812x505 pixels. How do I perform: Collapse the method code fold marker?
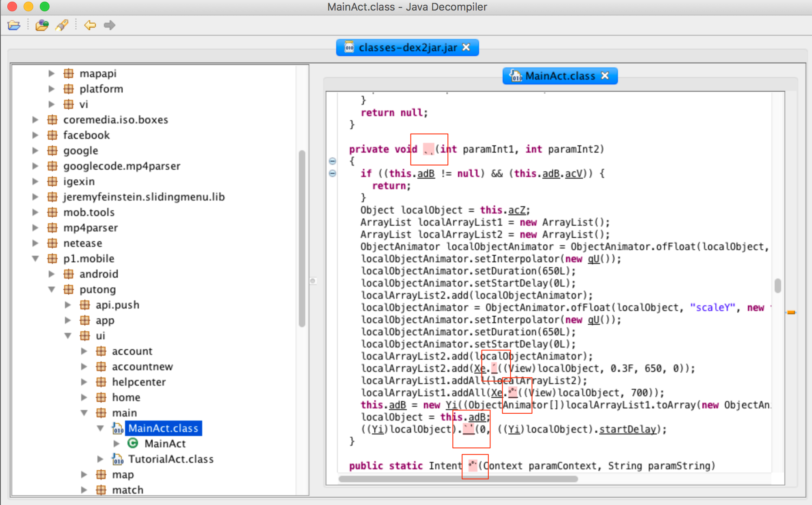pos(333,161)
